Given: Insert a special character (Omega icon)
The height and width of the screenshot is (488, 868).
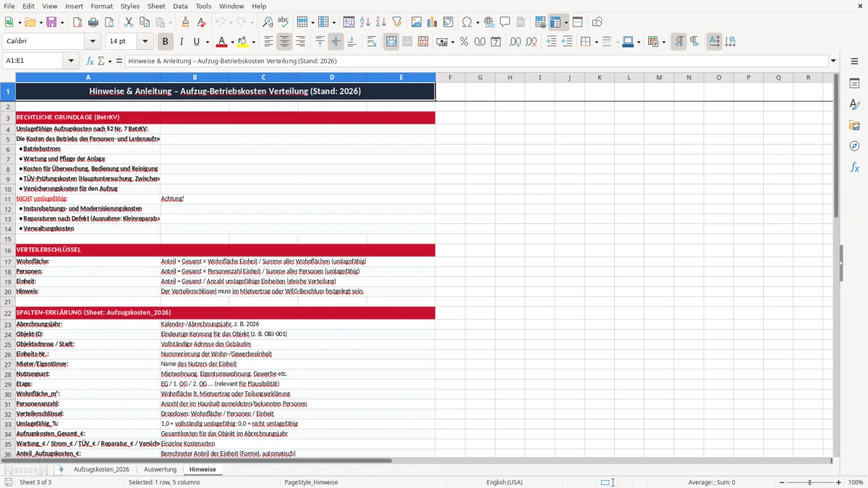Looking at the screenshot, I should coord(467,22).
